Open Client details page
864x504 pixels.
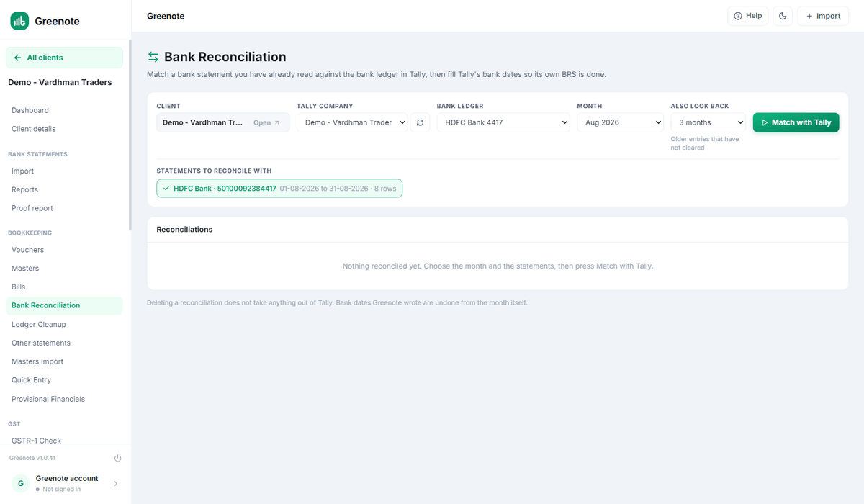pyautogui.click(x=64, y=129)
